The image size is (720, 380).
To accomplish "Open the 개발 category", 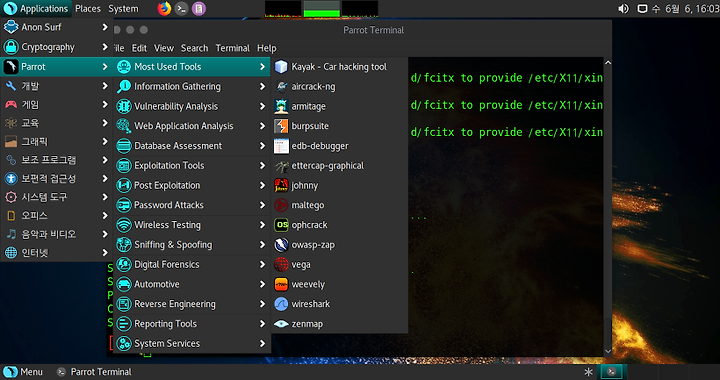I will point(56,86).
